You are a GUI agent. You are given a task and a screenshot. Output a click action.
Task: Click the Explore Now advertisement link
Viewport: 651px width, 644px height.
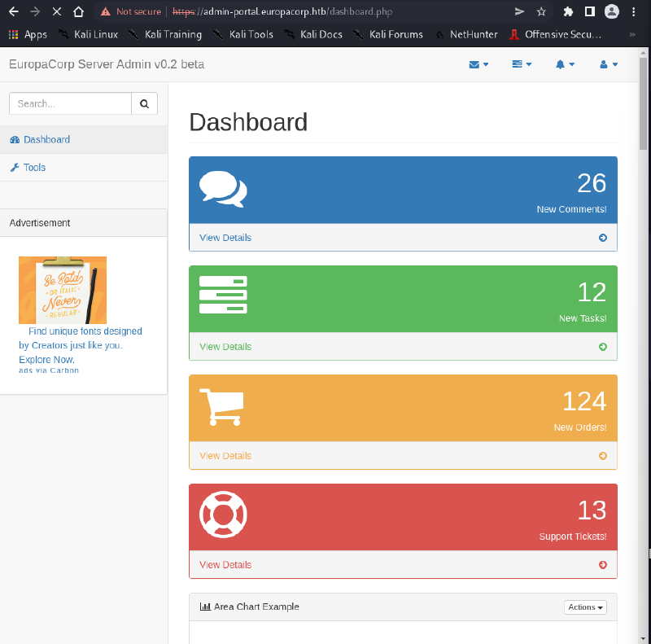[46, 359]
